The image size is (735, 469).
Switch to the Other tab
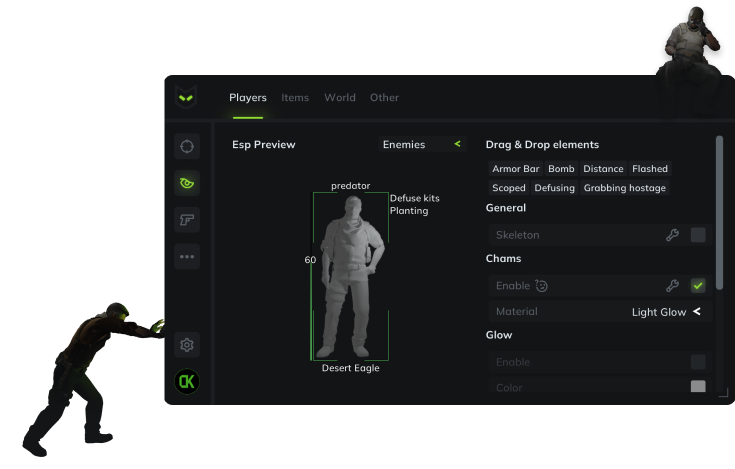(384, 97)
